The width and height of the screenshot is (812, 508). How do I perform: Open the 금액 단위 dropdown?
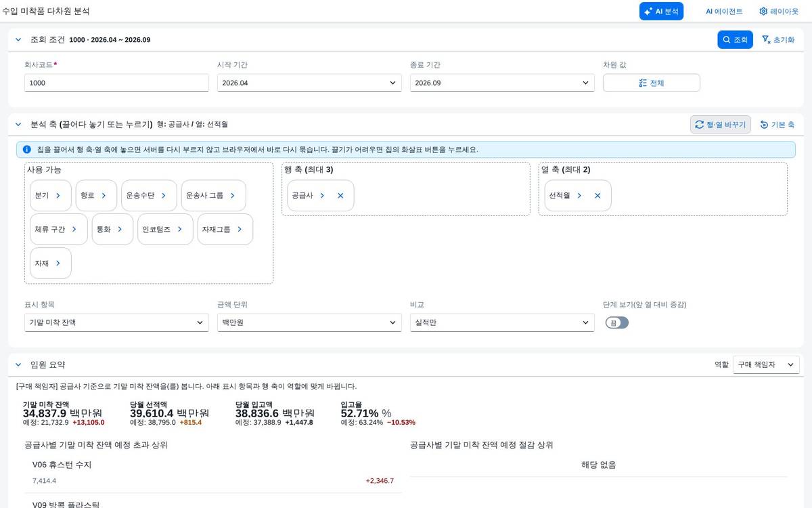coord(309,322)
